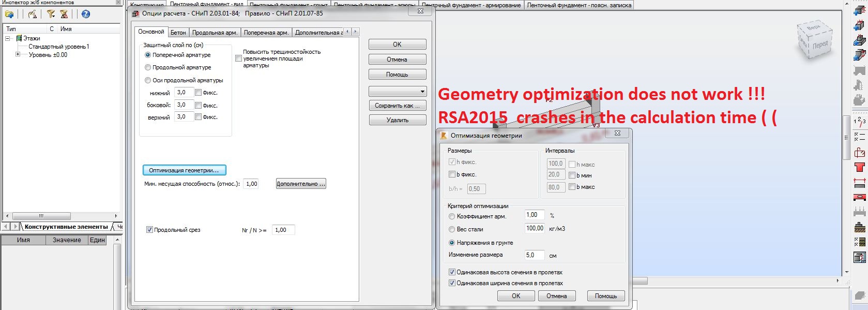Expand the Уровень ±0.00 tree node
The width and height of the screenshot is (868, 310).
(x=18, y=54)
